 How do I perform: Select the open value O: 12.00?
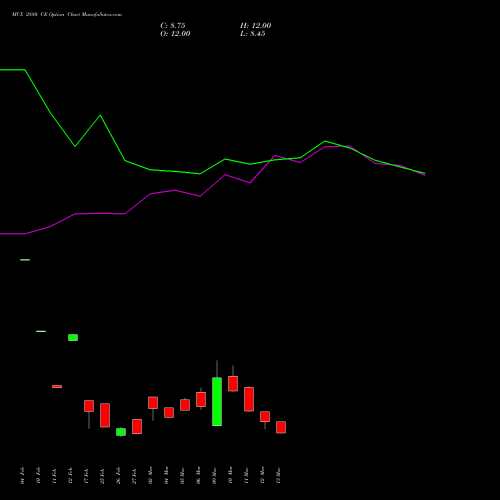[175, 34]
